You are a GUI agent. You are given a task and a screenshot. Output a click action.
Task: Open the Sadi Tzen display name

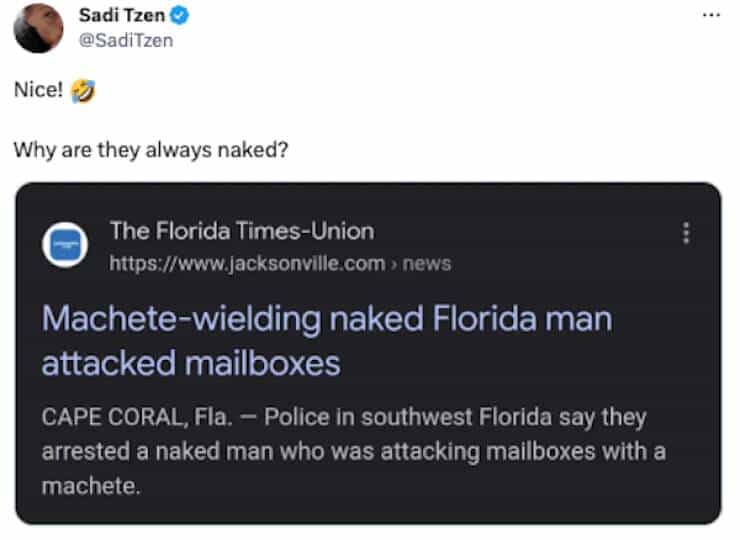coord(124,17)
